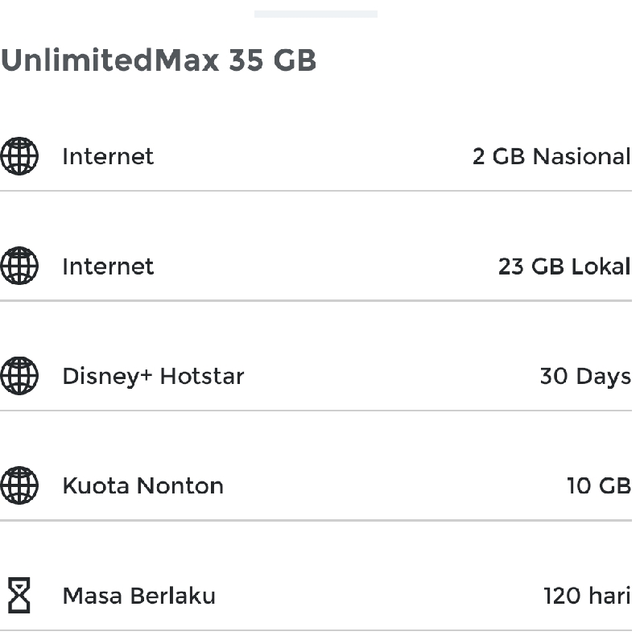Click the word Nonton in fourth row
Image resolution: width=644 pixels, height=644 pixels.
[180, 486]
